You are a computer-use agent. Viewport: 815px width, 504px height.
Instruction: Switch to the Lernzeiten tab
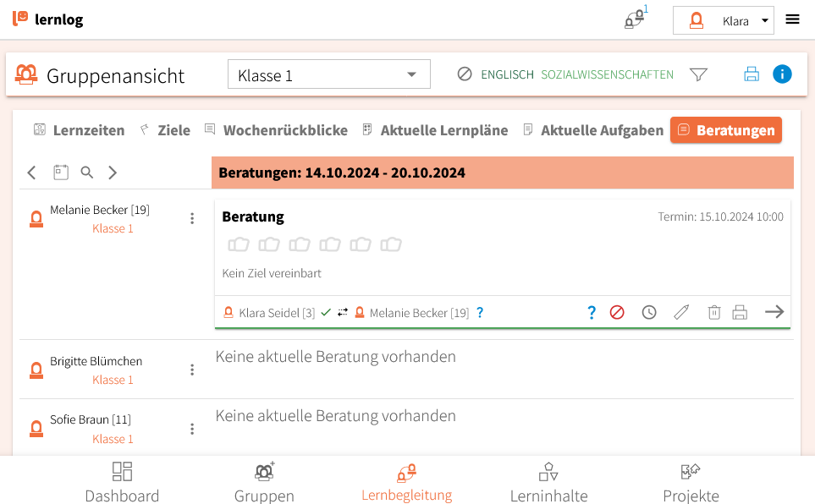pos(79,130)
